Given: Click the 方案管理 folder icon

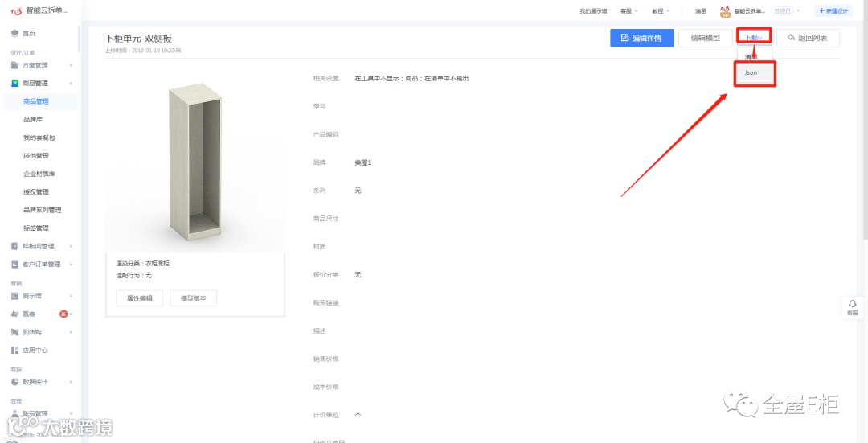Looking at the screenshot, I should click(x=15, y=65).
